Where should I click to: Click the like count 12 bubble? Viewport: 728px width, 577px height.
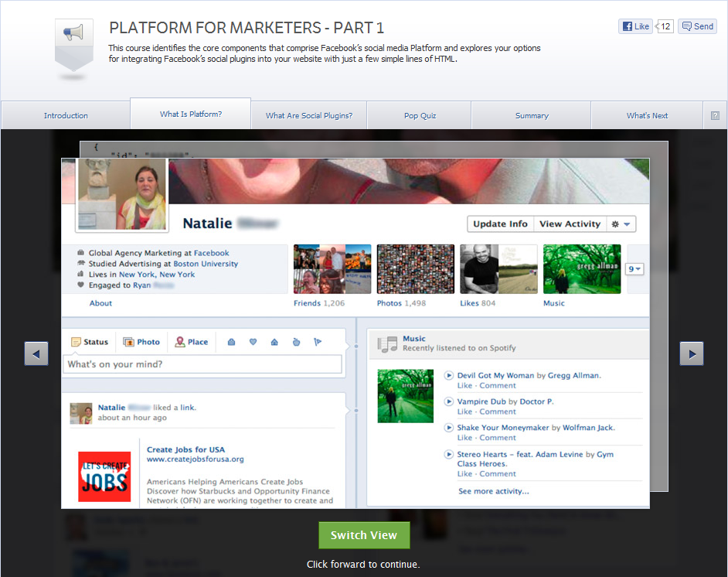coord(665,26)
